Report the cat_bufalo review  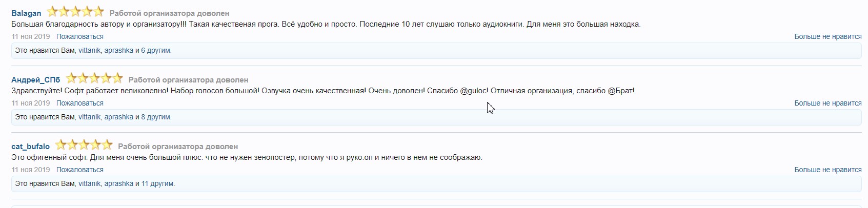tap(80, 170)
